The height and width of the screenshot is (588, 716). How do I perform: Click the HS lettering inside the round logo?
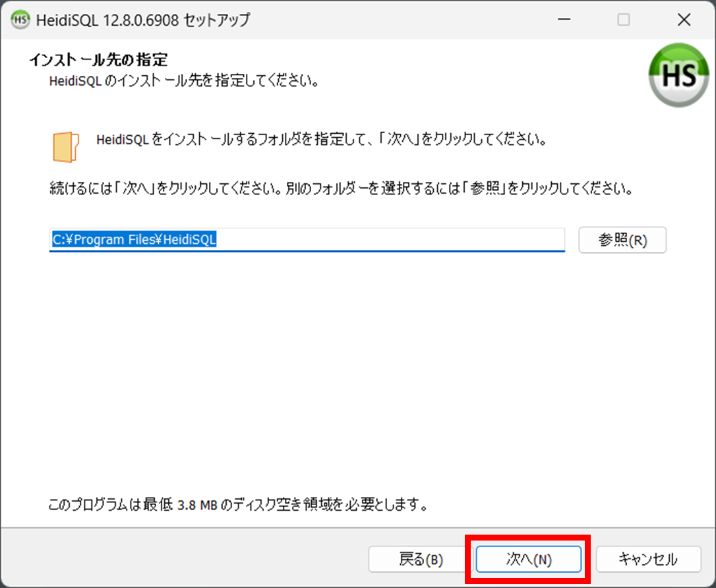pyautogui.click(x=678, y=76)
